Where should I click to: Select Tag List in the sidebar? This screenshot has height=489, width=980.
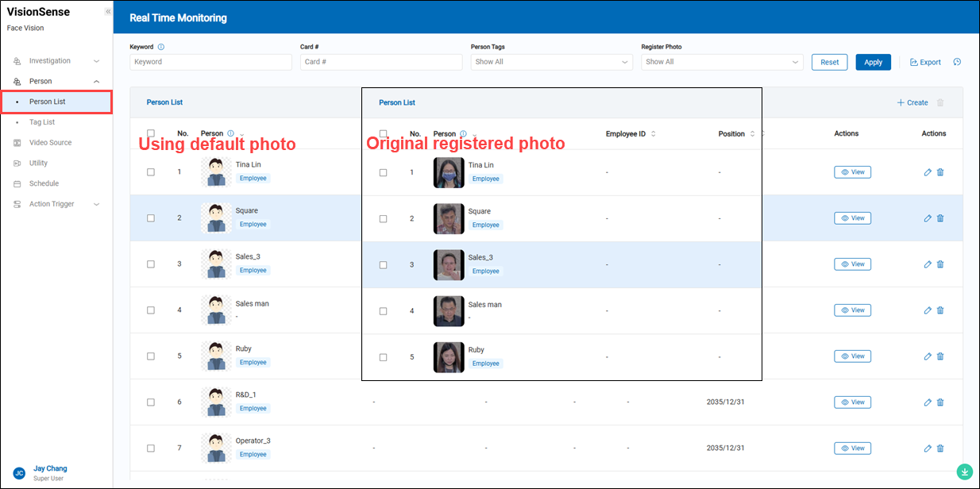click(x=42, y=122)
